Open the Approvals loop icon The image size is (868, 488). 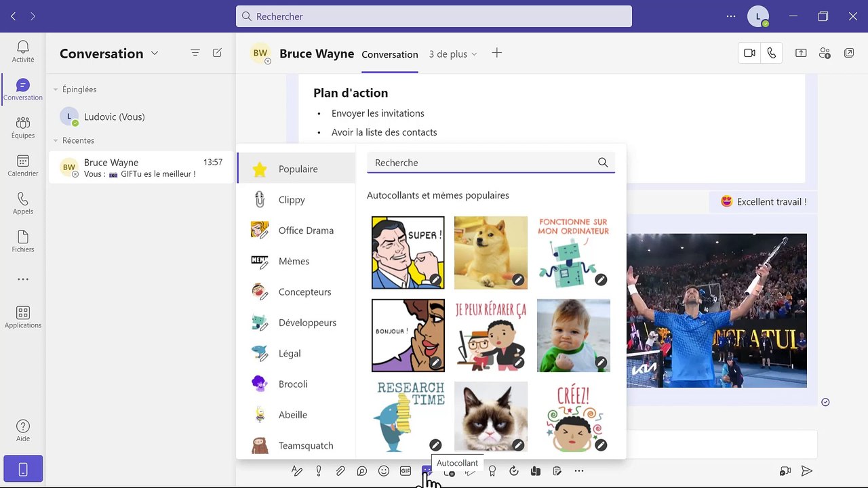[x=513, y=471]
